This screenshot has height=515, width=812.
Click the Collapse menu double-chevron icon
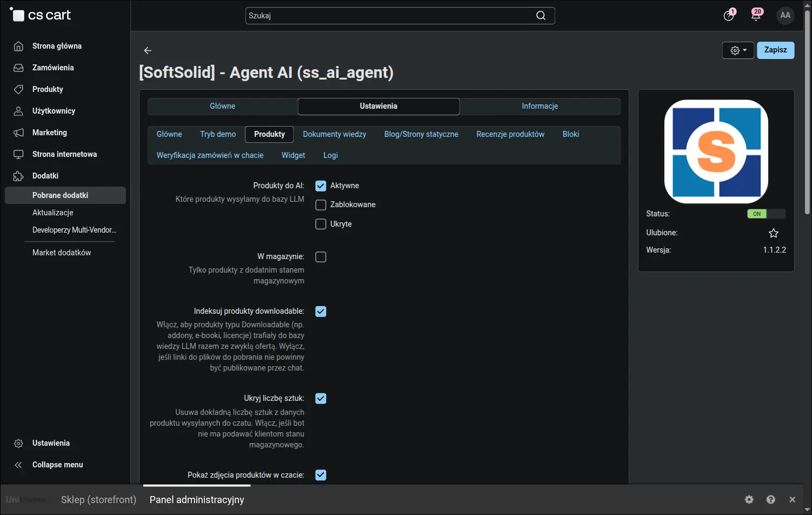[x=18, y=465]
